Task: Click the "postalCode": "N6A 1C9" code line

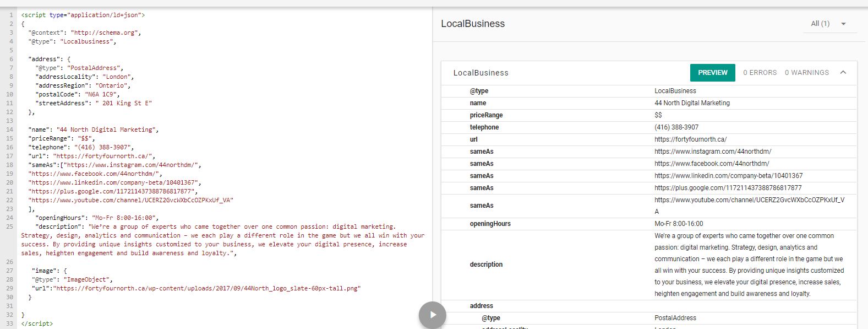Action: [x=78, y=94]
